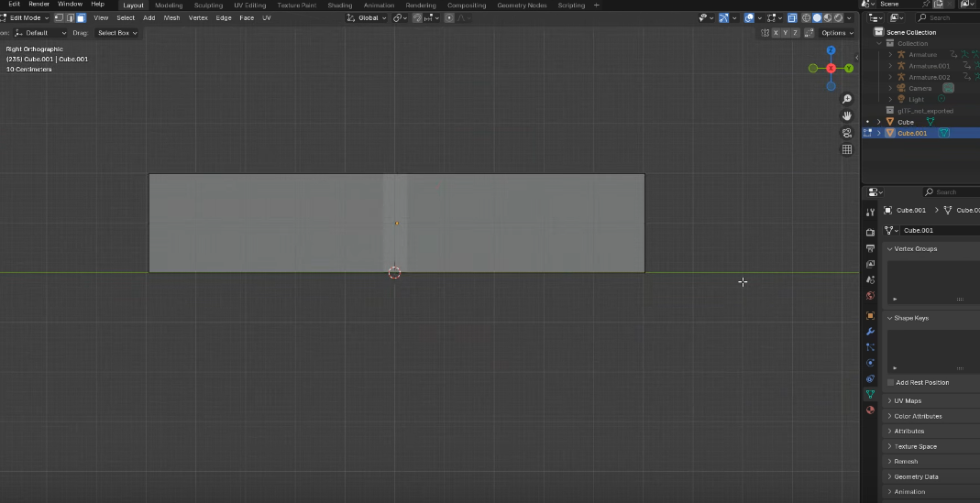Viewport: 980px width, 503px height.
Task: Select face select mode icon
Action: (x=81, y=17)
